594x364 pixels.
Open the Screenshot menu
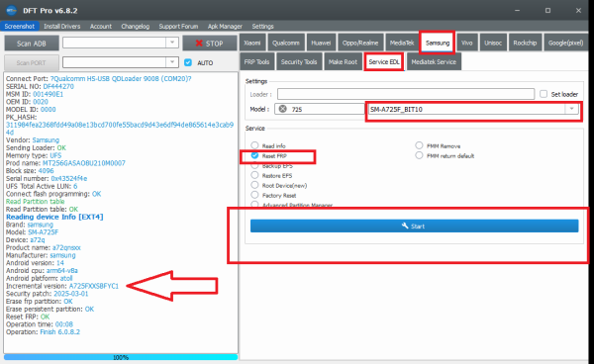coord(20,26)
